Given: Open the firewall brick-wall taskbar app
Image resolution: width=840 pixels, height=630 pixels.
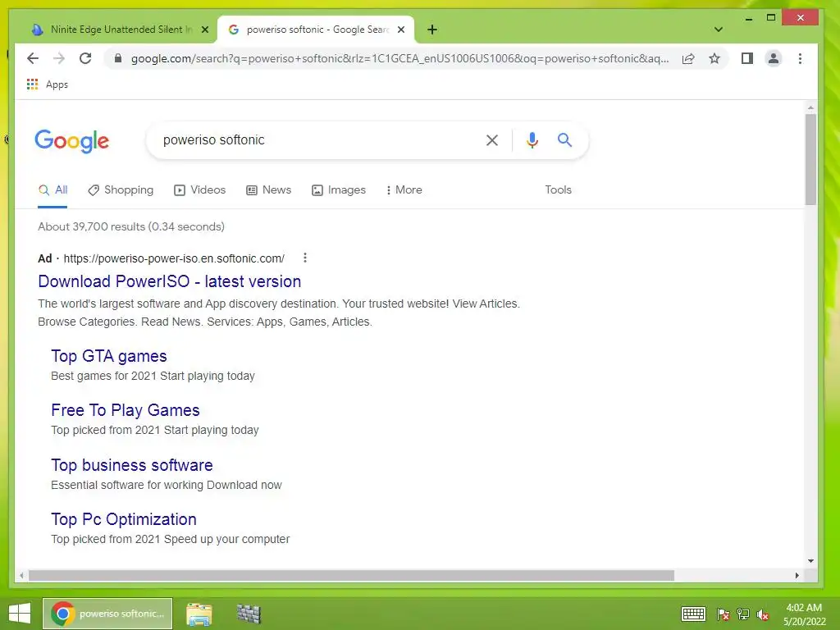Looking at the screenshot, I should pos(249,614).
